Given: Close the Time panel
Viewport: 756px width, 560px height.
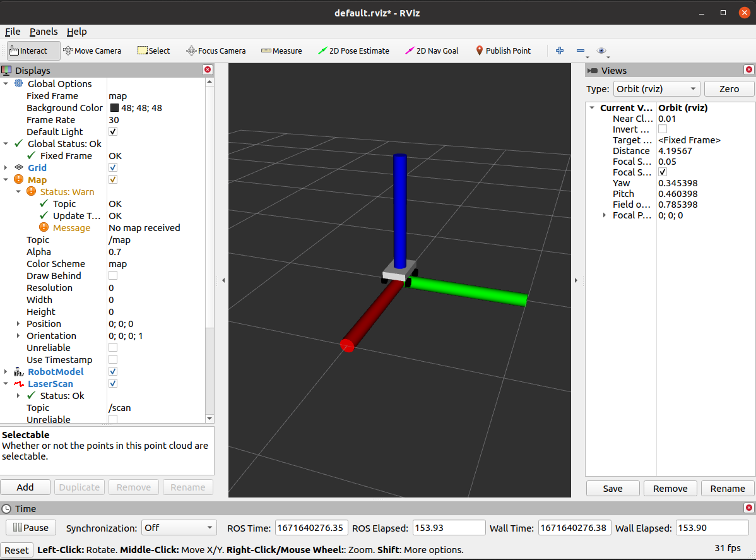Looking at the screenshot, I should [749, 508].
